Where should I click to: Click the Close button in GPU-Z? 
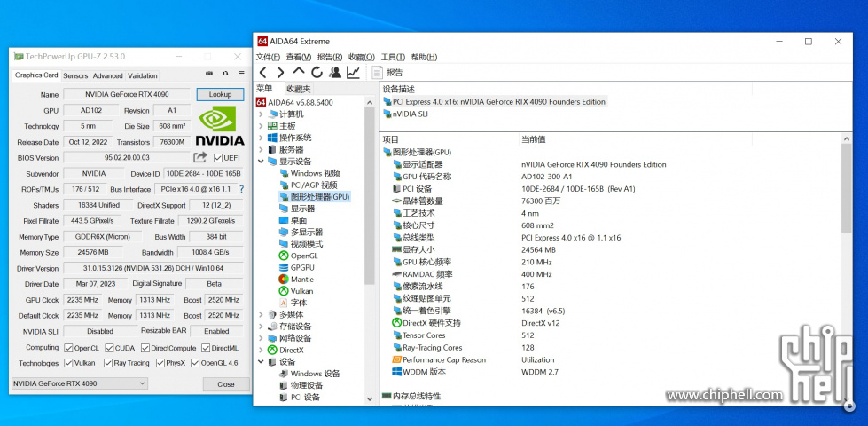pyautogui.click(x=226, y=384)
